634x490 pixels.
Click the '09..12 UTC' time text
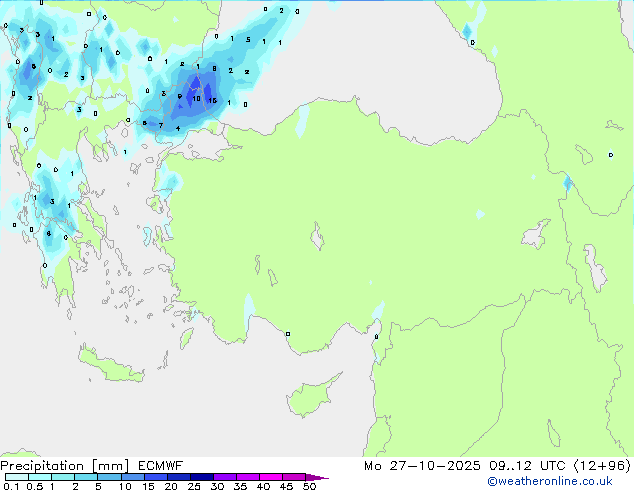pos(526,466)
